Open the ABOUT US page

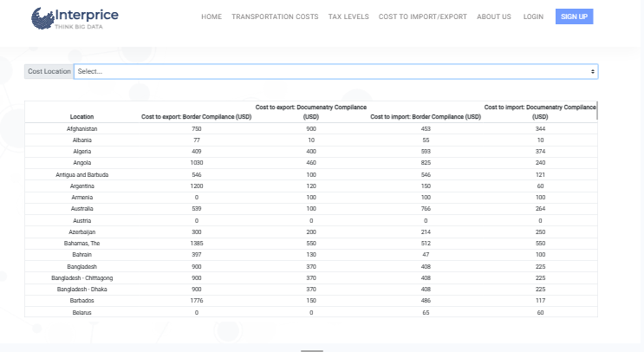pyautogui.click(x=494, y=16)
